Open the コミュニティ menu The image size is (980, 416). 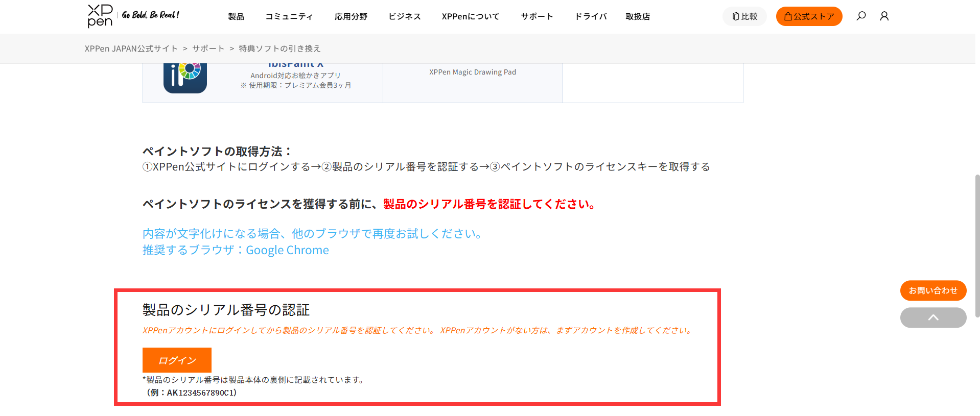[289, 17]
